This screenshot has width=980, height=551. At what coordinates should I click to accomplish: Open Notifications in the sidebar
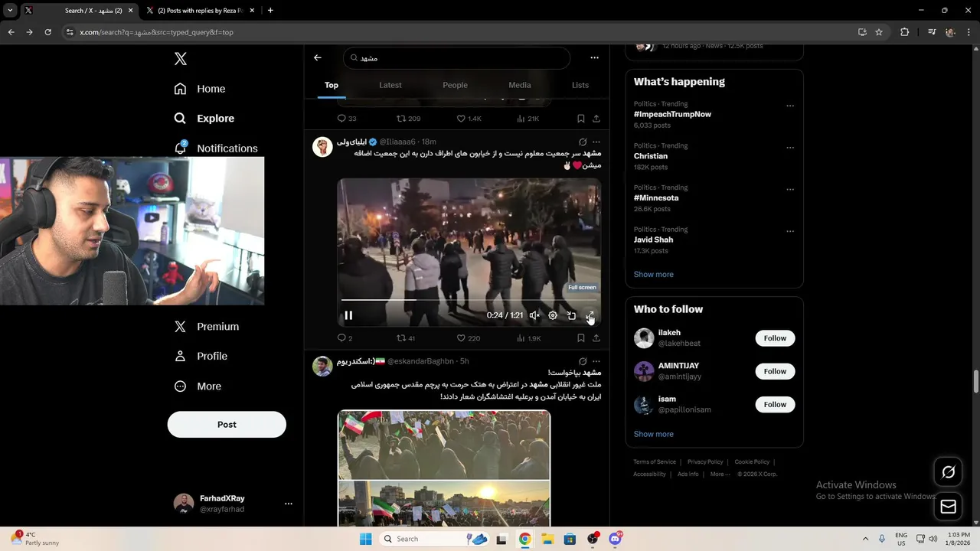215,148
